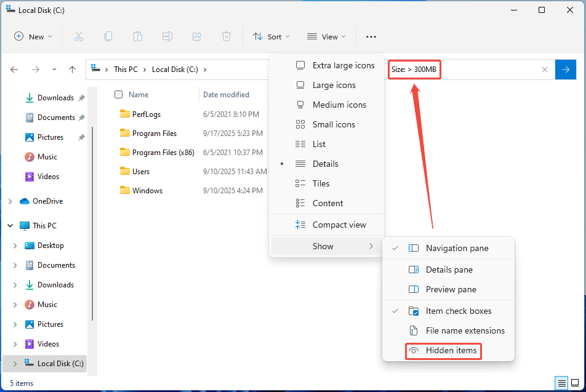The image size is (586, 392).
Task: Click the blue search go arrow
Action: [565, 70]
